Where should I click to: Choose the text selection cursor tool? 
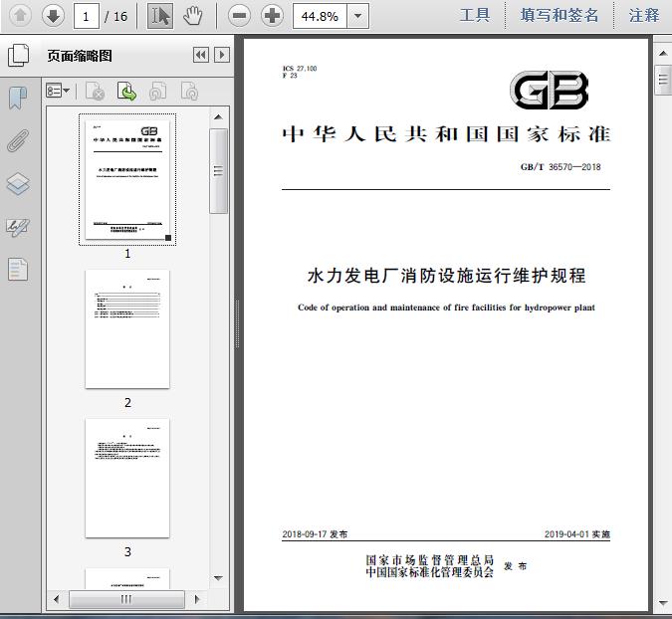(x=160, y=16)
